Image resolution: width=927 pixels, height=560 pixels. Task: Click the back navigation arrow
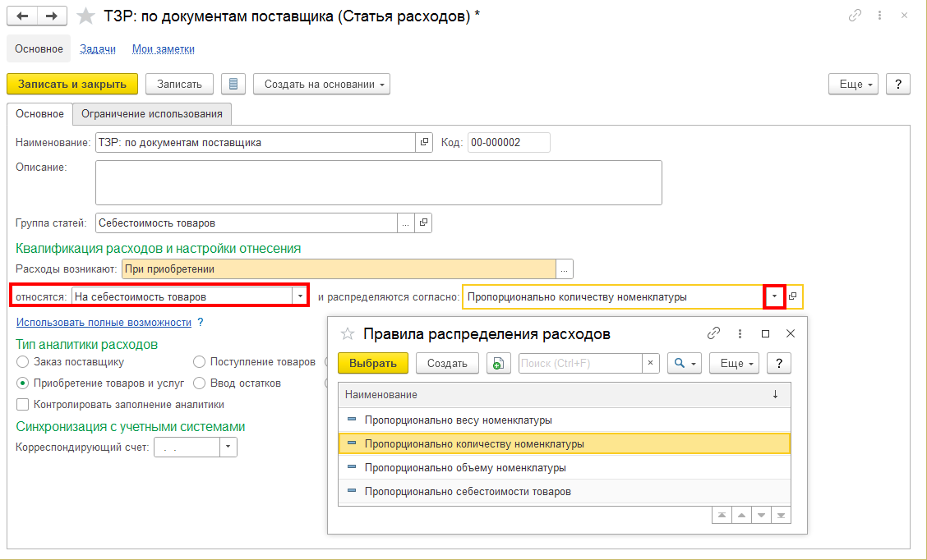(x=22, y=16)
